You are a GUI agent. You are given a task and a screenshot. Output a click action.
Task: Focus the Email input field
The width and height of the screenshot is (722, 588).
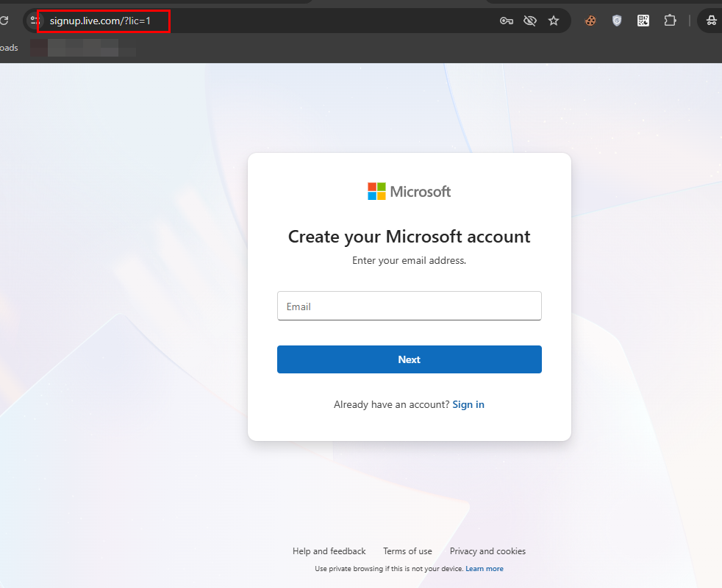[x=409, y=306]
